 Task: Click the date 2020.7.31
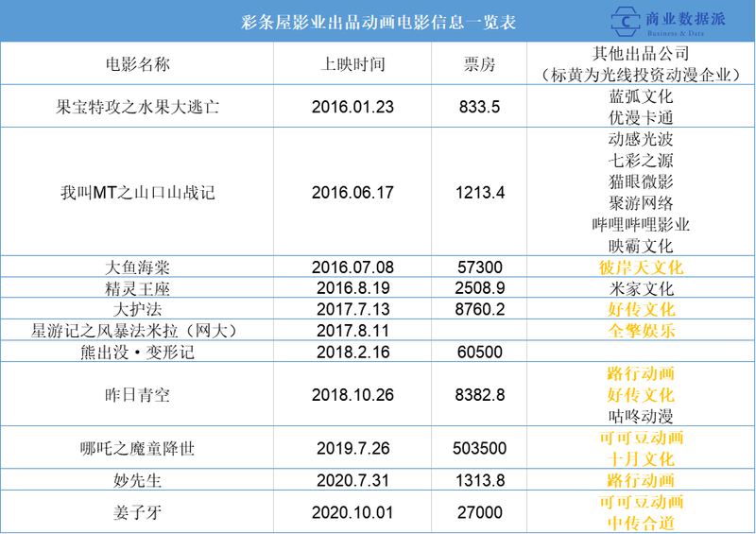(352, 480)
